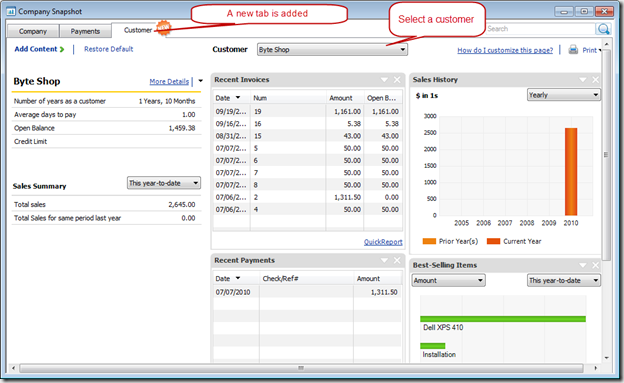Click the 2010 orange sales bar
624x383 pixels.
571,172
